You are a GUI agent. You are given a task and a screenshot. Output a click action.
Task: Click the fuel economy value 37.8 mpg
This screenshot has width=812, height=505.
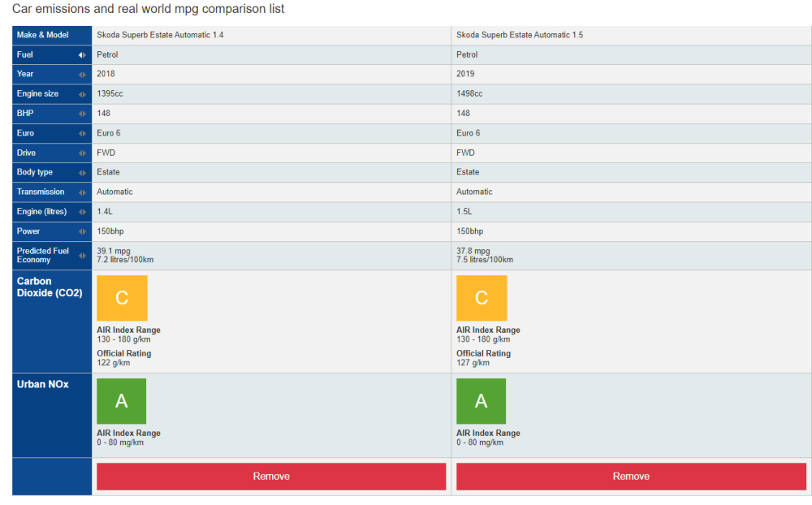(473, 251)
